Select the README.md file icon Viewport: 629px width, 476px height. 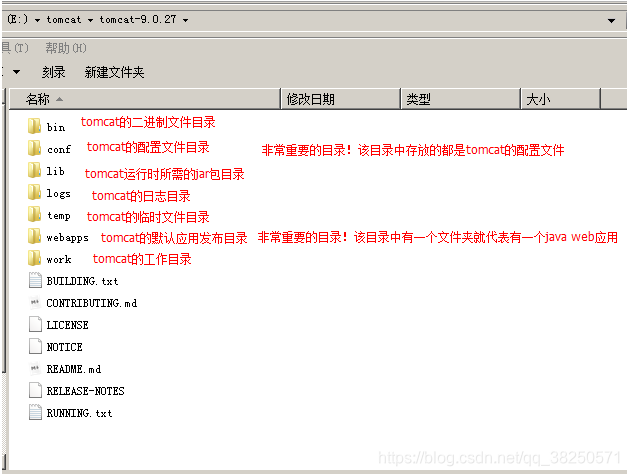35,368
